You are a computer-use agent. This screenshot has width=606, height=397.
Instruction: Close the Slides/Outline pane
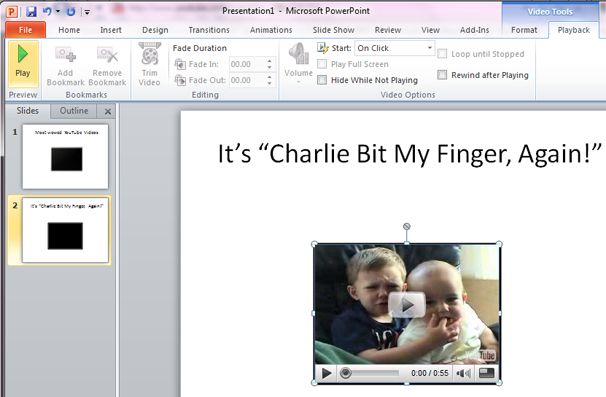click(108, 112)
